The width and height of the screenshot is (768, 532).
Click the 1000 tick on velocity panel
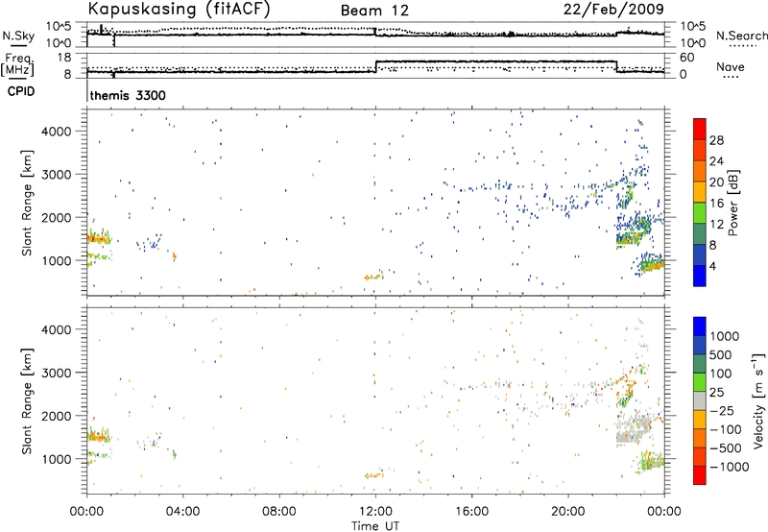58,459
